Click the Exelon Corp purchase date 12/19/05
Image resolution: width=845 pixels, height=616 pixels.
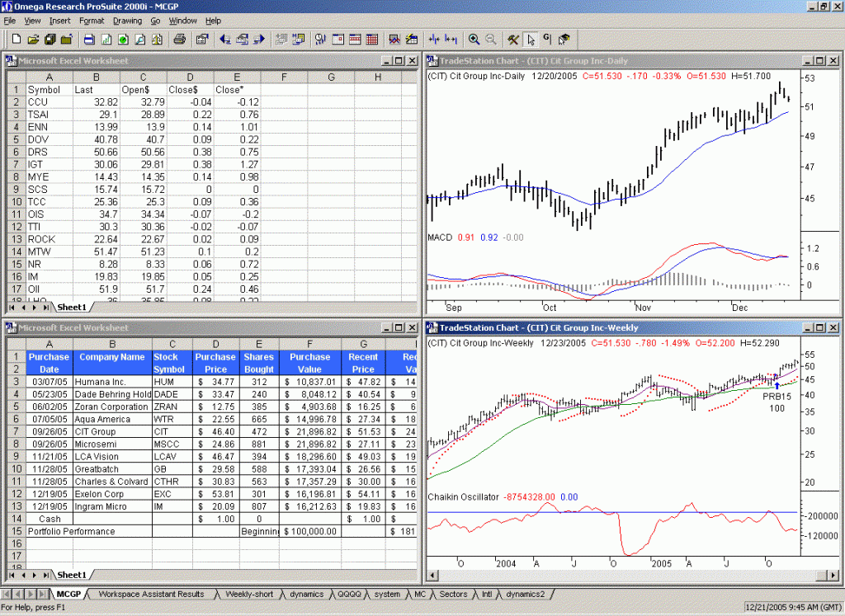[50, 494]
